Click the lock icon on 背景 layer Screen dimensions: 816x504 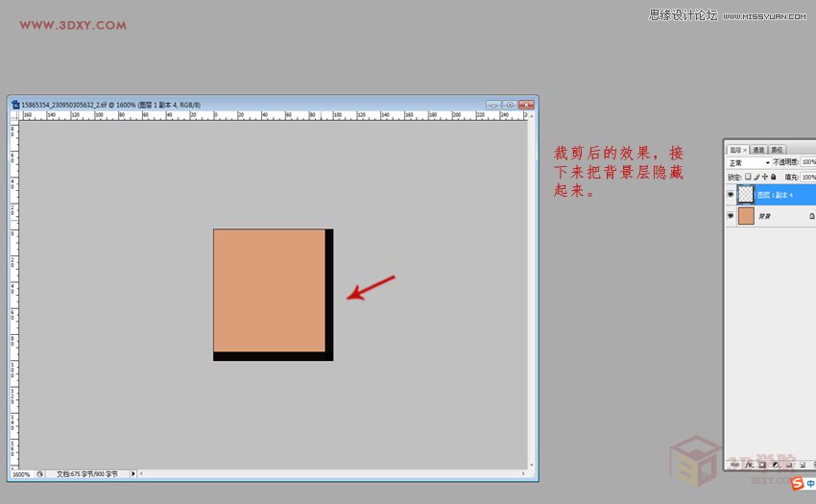tap(812, 216)
